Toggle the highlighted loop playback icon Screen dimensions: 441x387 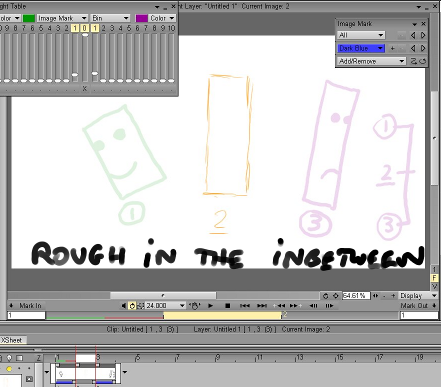tap(132, 306)
